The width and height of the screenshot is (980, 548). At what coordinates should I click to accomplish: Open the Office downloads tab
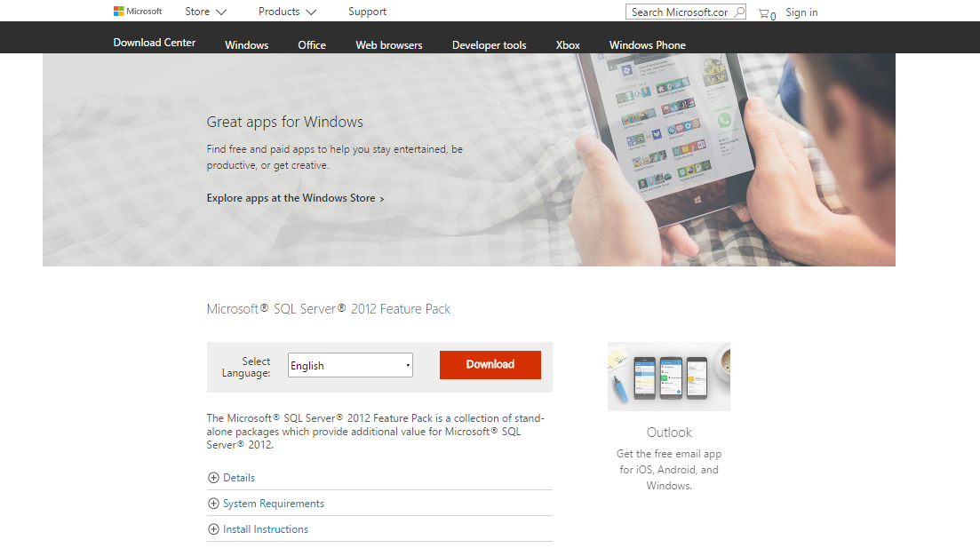click(312, 45)
